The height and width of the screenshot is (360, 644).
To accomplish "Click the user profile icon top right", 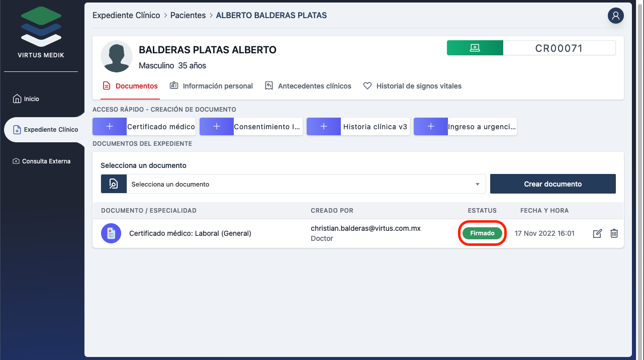I will click(x=615, y=16).
